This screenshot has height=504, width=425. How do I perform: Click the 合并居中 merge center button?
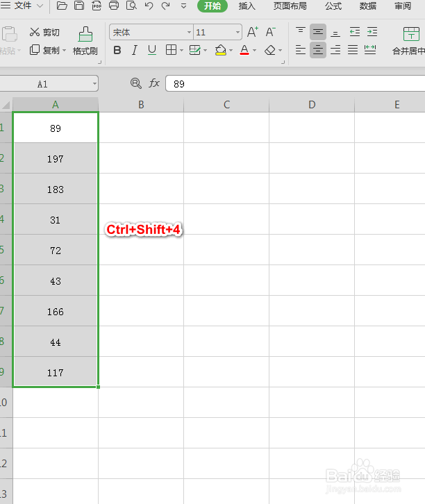pos(409,41)
